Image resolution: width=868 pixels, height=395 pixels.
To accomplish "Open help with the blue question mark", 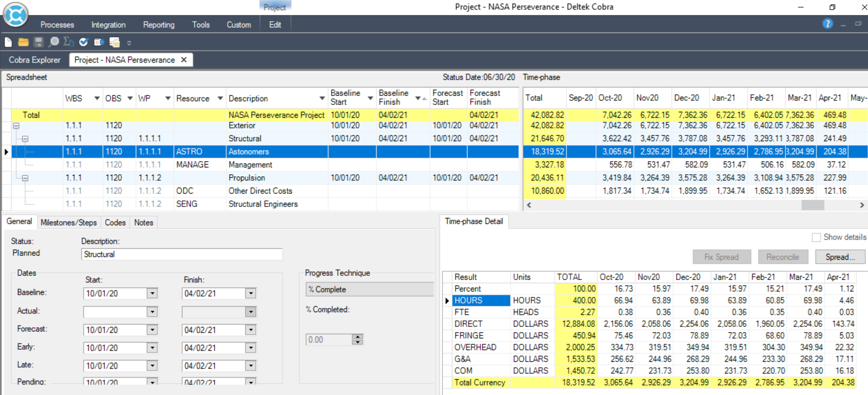I will (827, 24).
